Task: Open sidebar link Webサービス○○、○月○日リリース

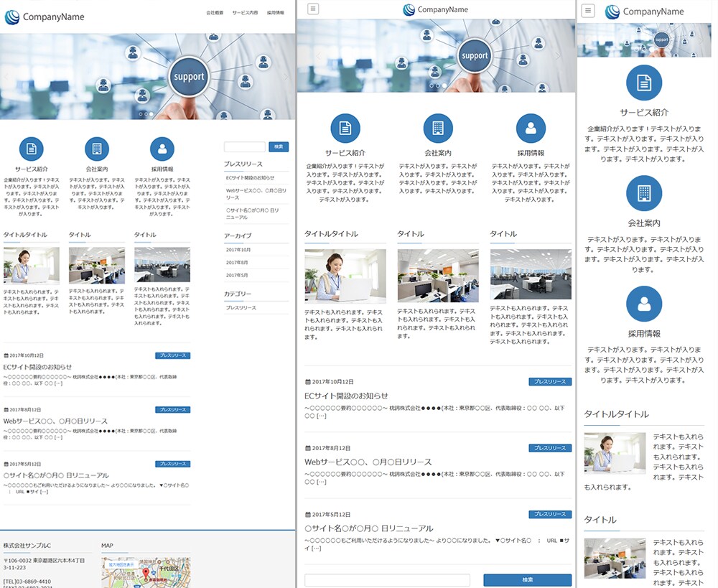Action: coord(256,194)
